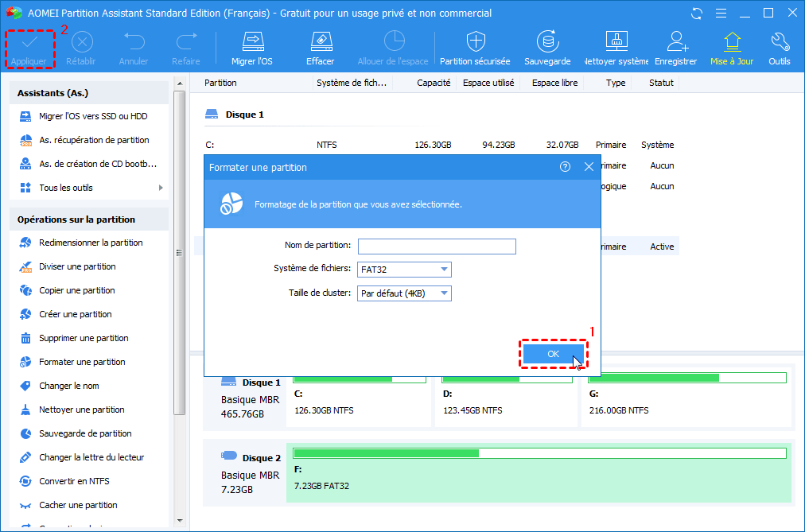Choose Redimensionner la partition
This screenshot has height=532, width=805.
pyautogui.click(x=91, y=243)
